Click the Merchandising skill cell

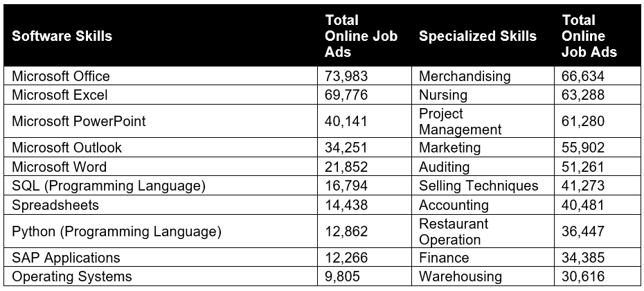click(465, 76)
